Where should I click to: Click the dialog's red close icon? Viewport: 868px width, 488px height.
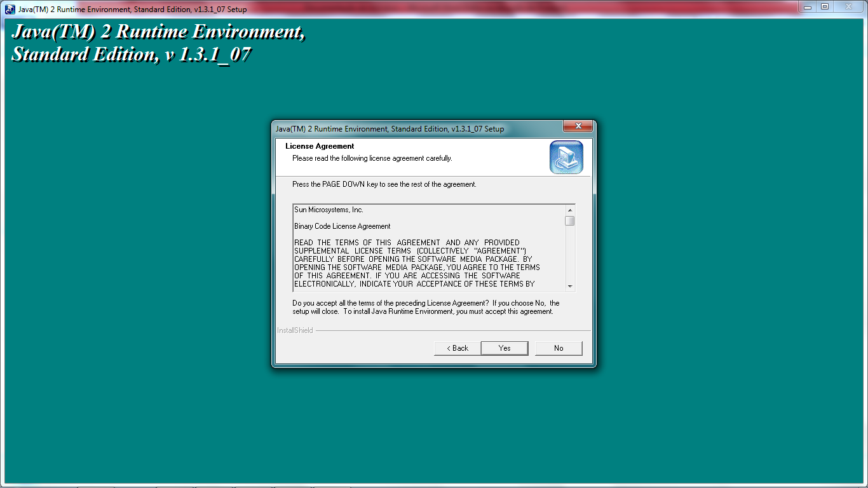(x=578, y=126)
